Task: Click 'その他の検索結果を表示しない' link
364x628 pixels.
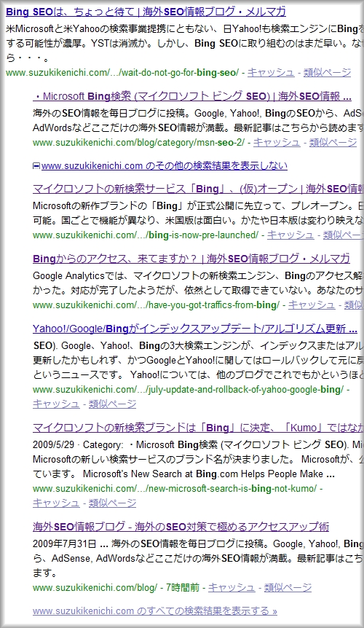Action: (x=165, y=166)
